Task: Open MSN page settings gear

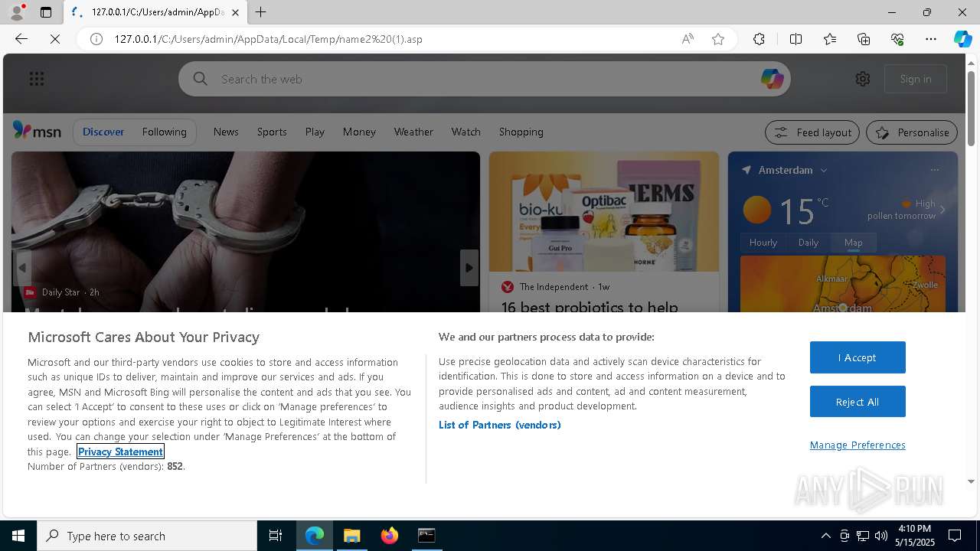Action: click(863, 79)
